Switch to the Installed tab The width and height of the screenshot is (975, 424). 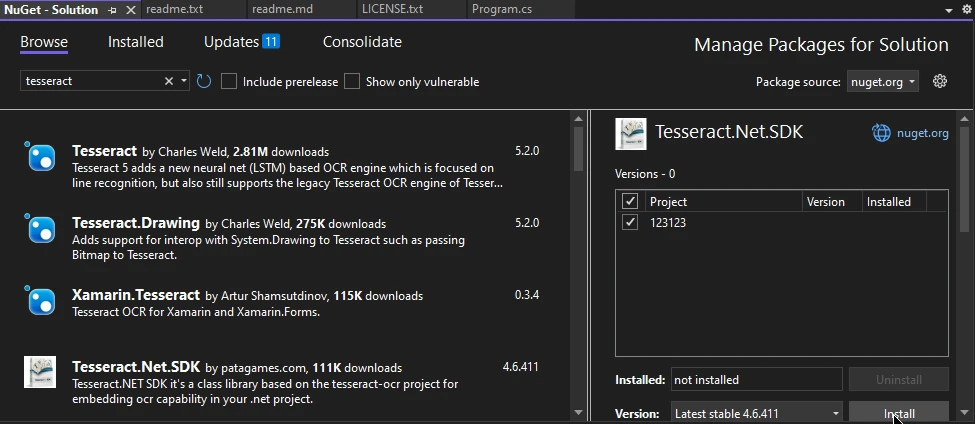point(136,42)
